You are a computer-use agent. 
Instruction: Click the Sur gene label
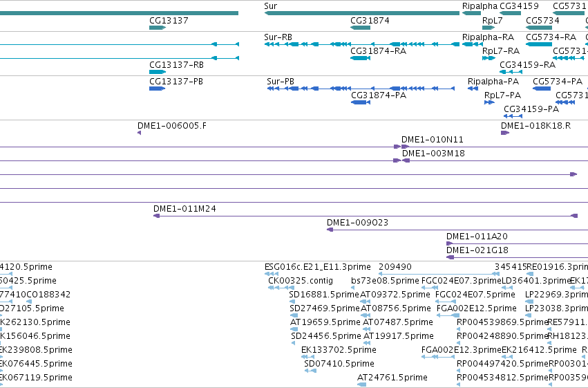[x=270, y=6]
